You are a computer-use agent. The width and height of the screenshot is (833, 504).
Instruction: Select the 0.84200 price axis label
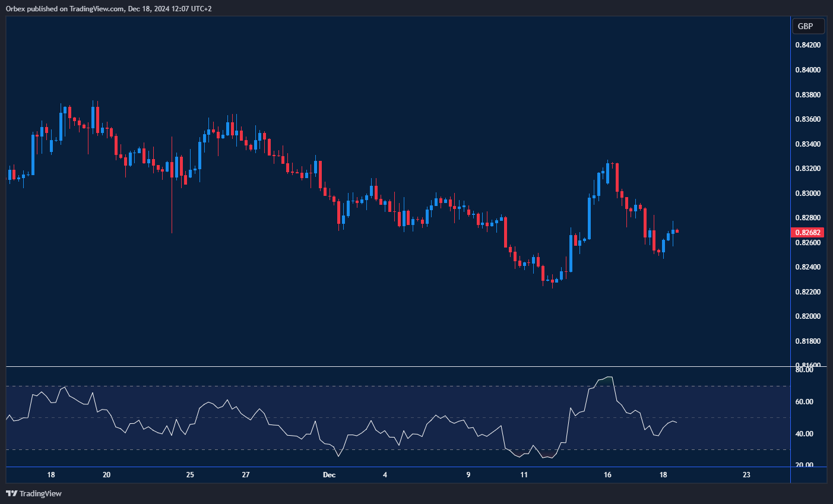807,45
